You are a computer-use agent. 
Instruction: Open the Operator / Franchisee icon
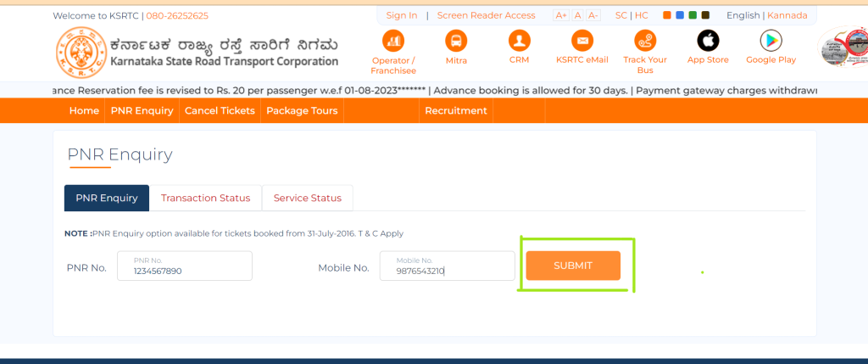tap(393, 41)
